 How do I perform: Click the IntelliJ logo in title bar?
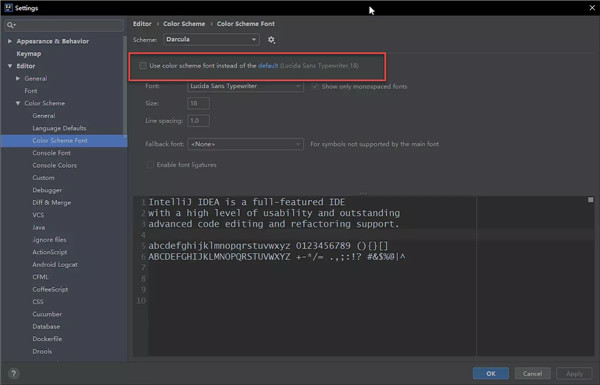click(x=8, y=8)
